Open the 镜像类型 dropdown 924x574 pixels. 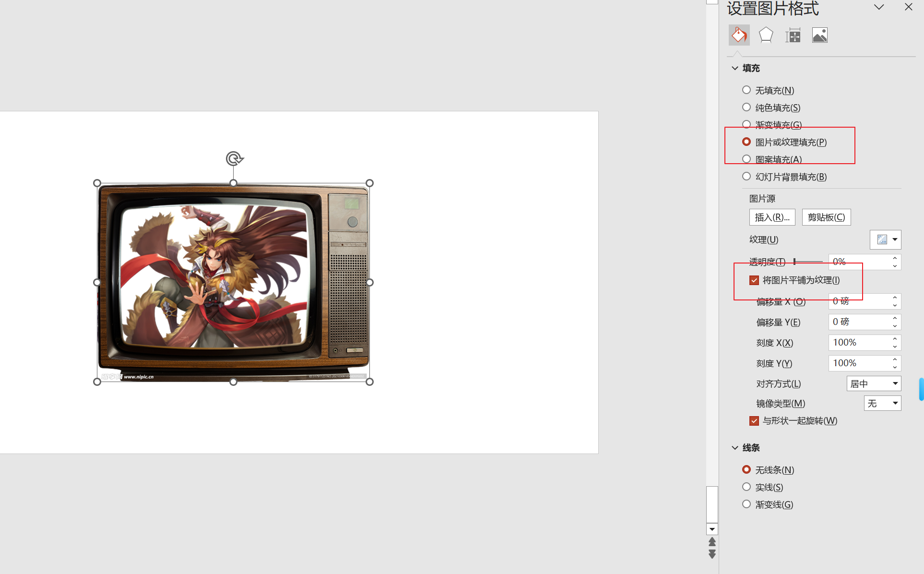[x=882, y=403]
